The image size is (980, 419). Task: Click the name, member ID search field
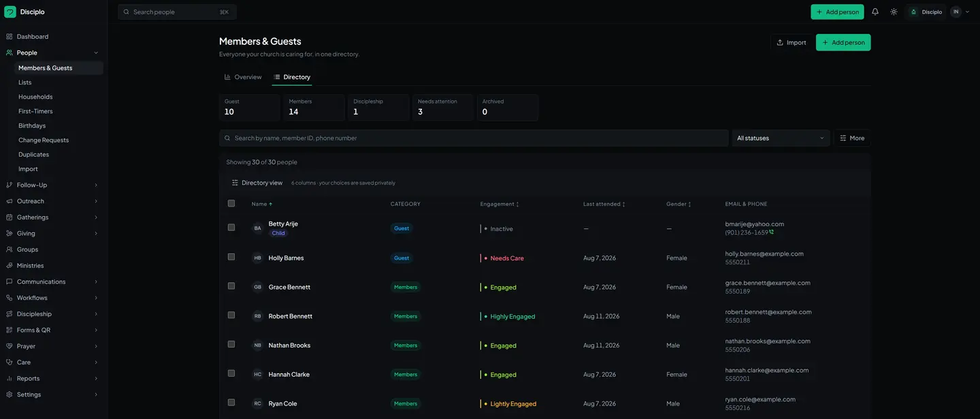pos(474,138)
